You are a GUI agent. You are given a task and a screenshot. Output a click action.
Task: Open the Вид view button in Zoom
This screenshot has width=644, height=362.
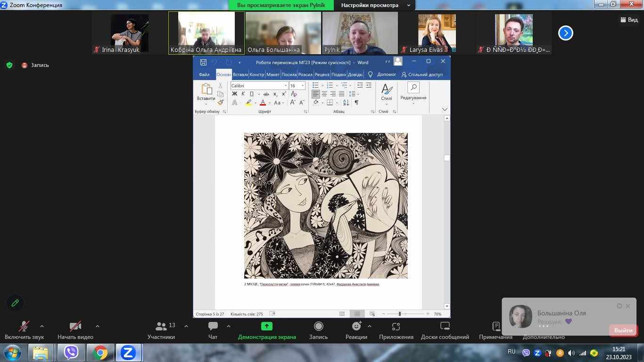point(629,20)
